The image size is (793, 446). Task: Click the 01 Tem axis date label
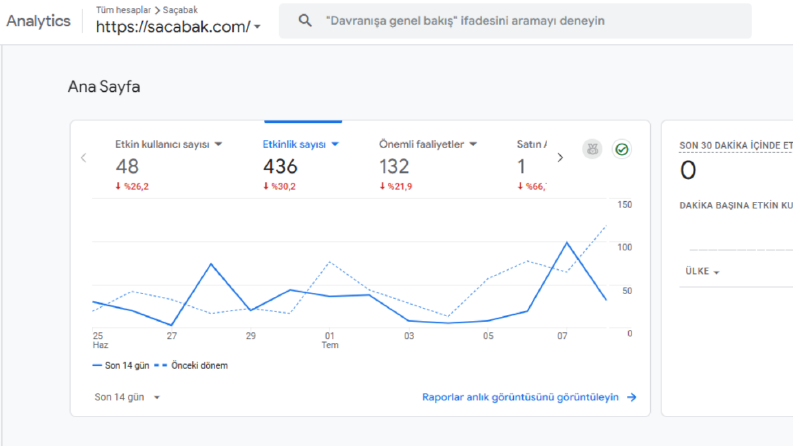click(330, 340)
